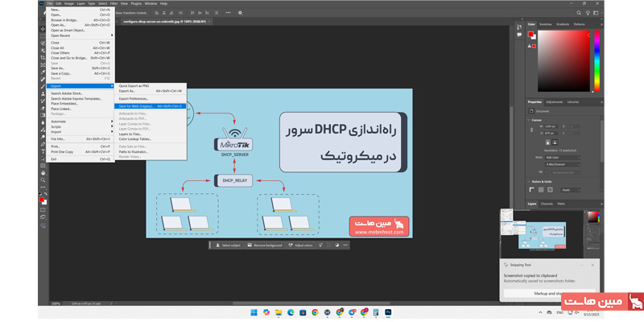Open the Pixels units dropdown
This screenshot has width=644, height=322.
[571, 190]
